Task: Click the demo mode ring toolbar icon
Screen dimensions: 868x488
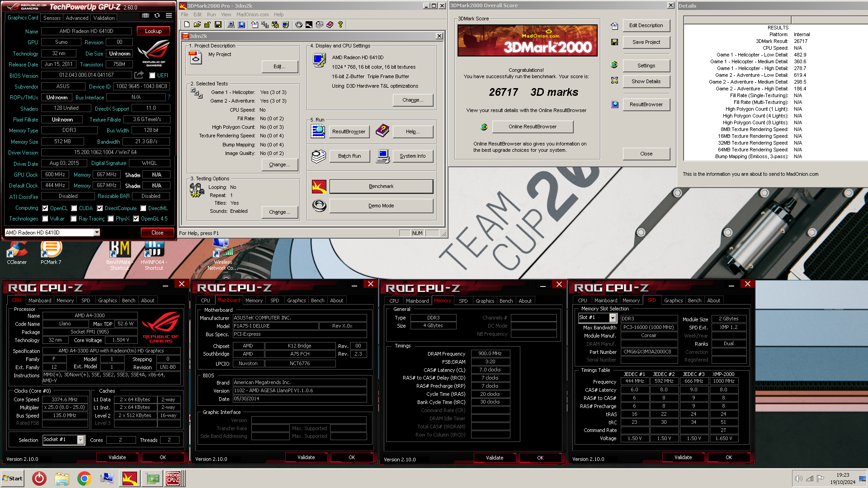Action: point(299,24)
